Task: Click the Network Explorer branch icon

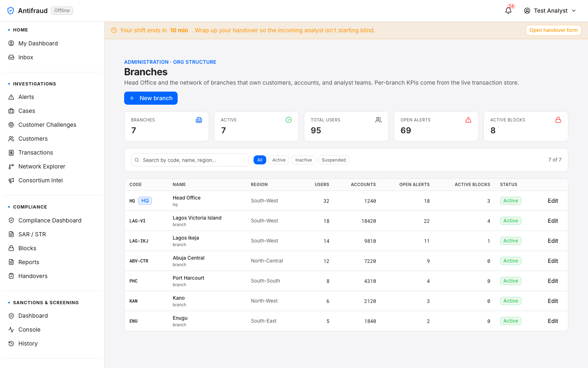Action: click(11, 166)
